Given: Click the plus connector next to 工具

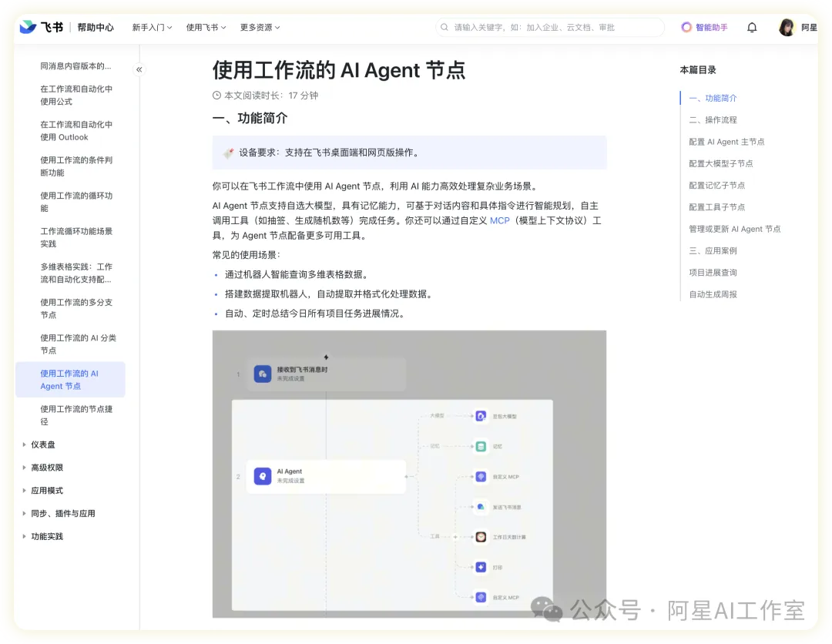Looking at the screenshot, I should (x=455, y=537).
